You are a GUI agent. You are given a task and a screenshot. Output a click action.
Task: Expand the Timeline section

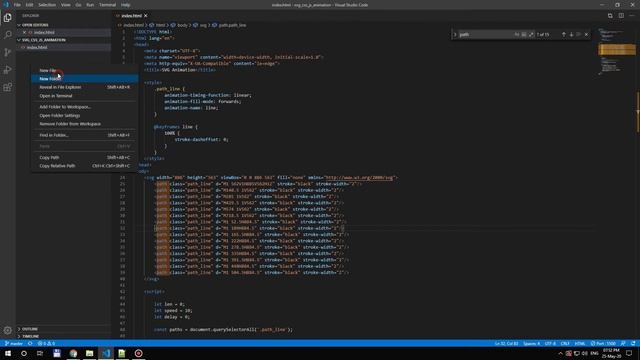[x=64, y=336]
